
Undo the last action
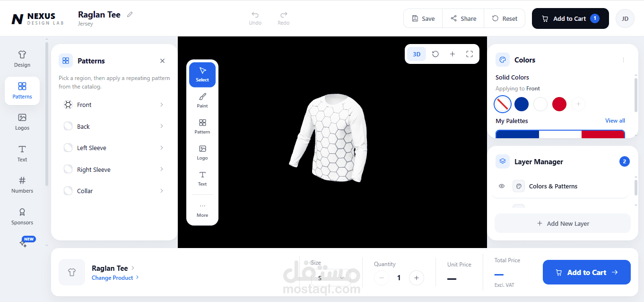(x=255, y=18)
